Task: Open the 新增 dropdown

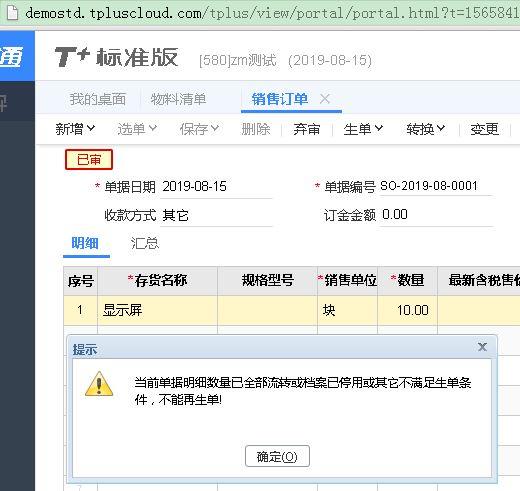Action: click(75, 129)
